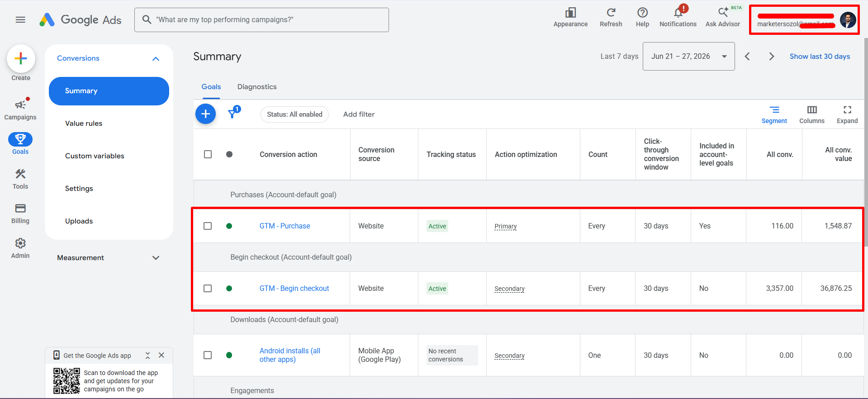868x399 pixels.
Task: Sort by Count column header
Action: click(598, 154)
